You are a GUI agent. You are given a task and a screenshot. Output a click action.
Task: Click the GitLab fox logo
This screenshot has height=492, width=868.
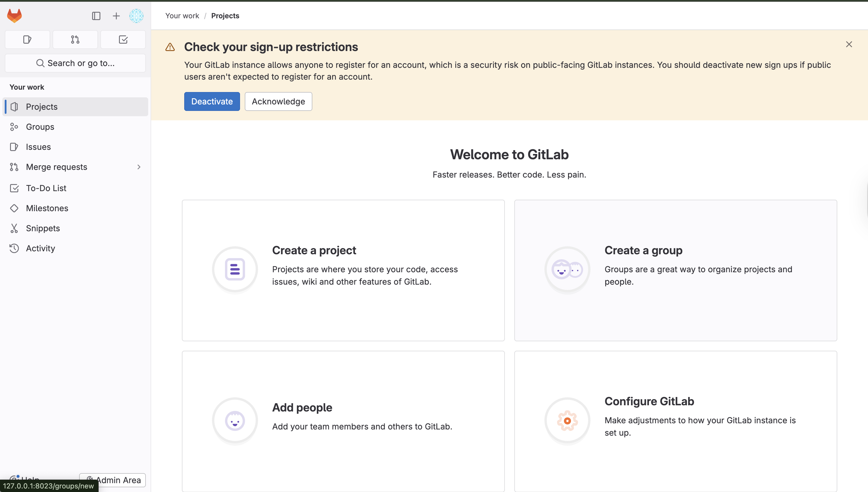tap(14, 16)
